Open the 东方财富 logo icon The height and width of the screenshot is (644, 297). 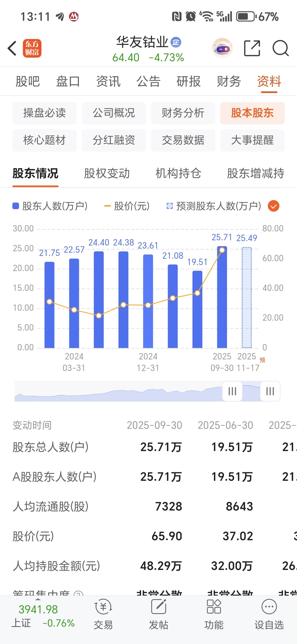coord(32,48)
